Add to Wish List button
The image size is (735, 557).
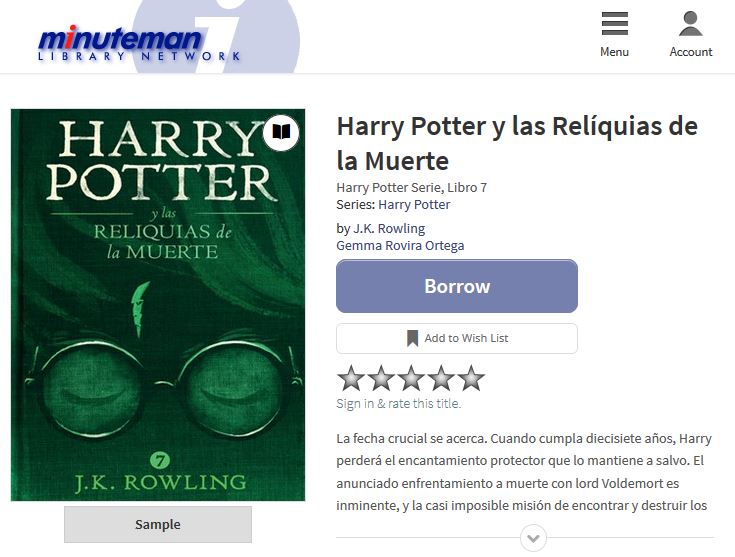457,338
